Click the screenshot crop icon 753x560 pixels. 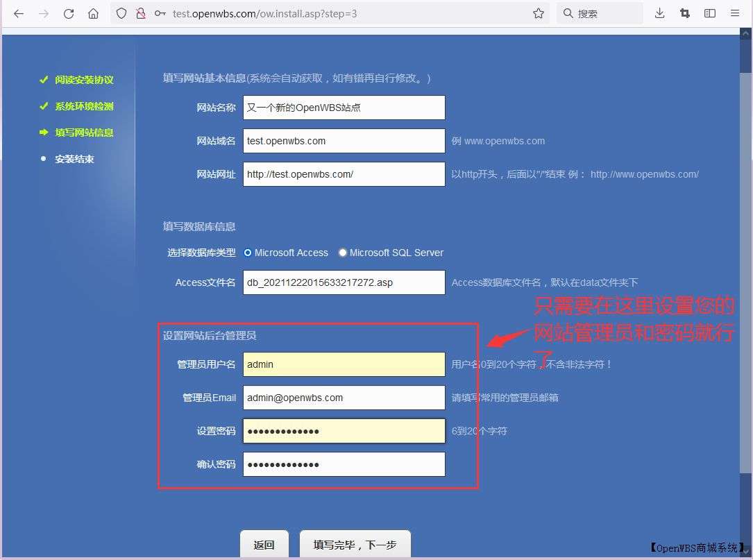coord(685,13)
